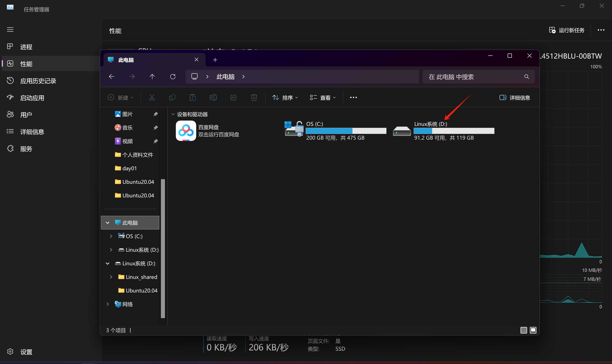
Task: Click the cut scissors icon
Action: (152, 98)
